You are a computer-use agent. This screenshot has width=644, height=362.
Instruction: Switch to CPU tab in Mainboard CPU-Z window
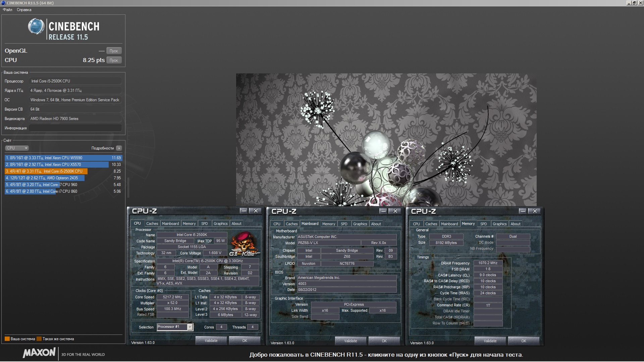pyautogui.click(x=277, y=224)
